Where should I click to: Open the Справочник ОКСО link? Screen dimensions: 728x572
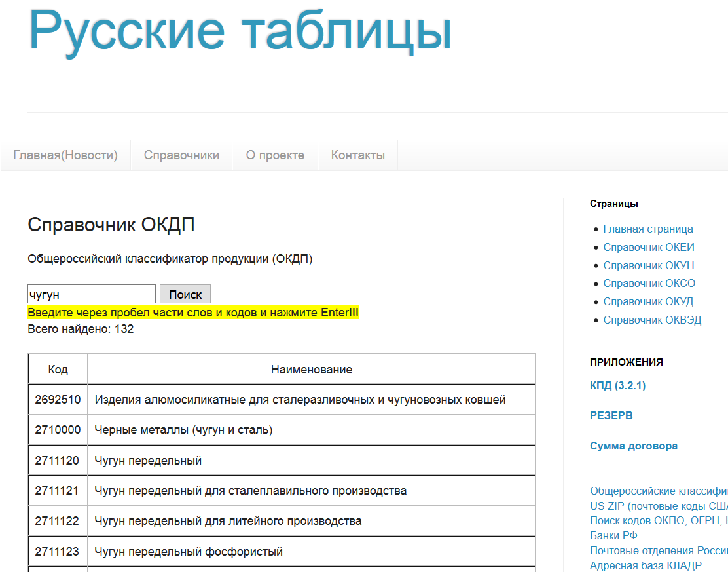[649, 283]
